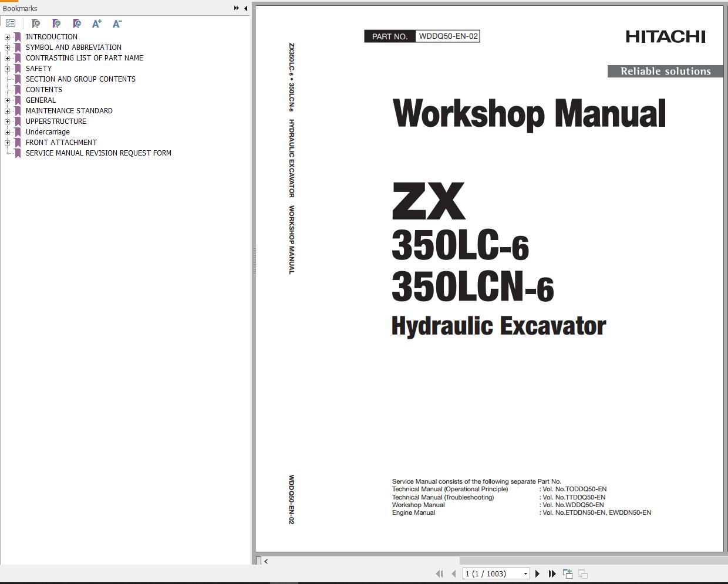Go to the next page
Screen dimensions: 728x584
click(537, 573)
